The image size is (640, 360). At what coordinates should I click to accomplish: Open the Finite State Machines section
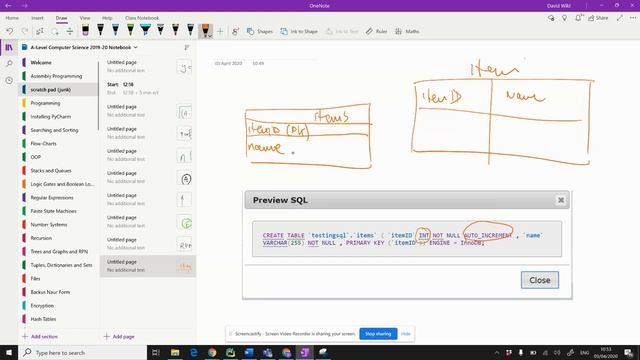58,211
